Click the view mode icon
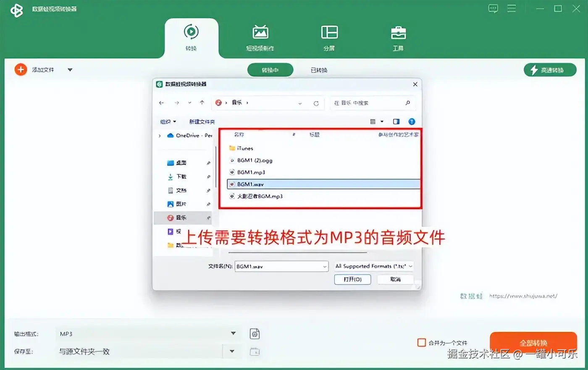This screenshot has height=370, width=588. 373,122
